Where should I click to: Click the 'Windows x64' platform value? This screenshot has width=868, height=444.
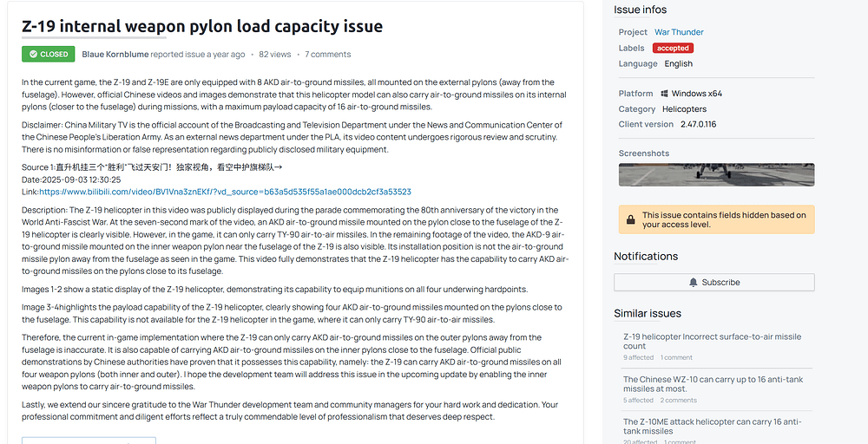pos(696,94)
